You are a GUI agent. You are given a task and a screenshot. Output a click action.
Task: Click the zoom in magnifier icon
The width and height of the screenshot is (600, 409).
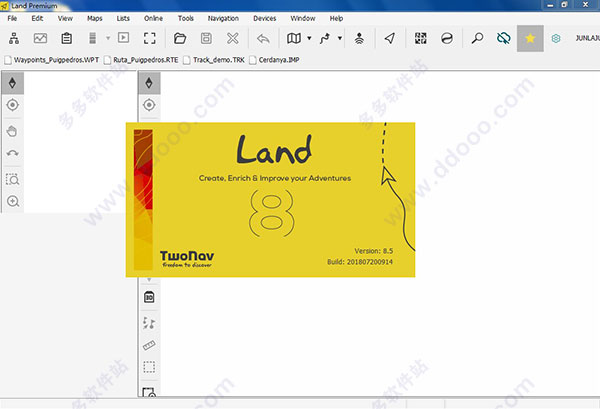click(x=13, y=201)
